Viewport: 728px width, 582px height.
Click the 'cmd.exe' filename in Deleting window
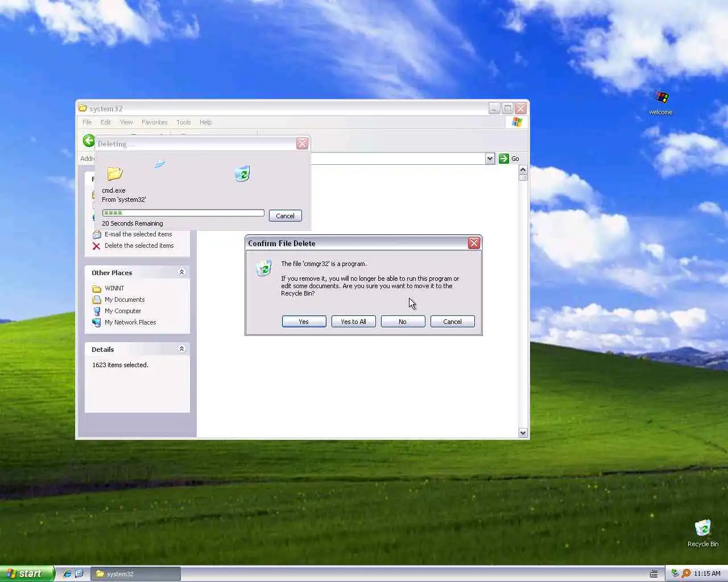114,190
